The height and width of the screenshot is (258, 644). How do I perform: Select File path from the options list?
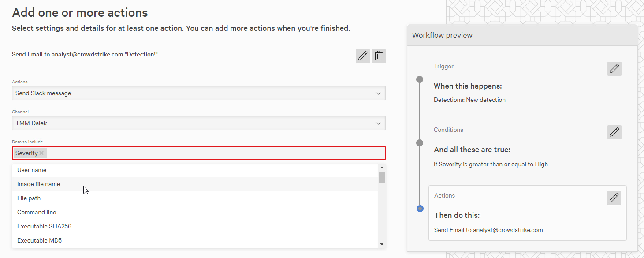pyautogui.click(x=29, y=198)
